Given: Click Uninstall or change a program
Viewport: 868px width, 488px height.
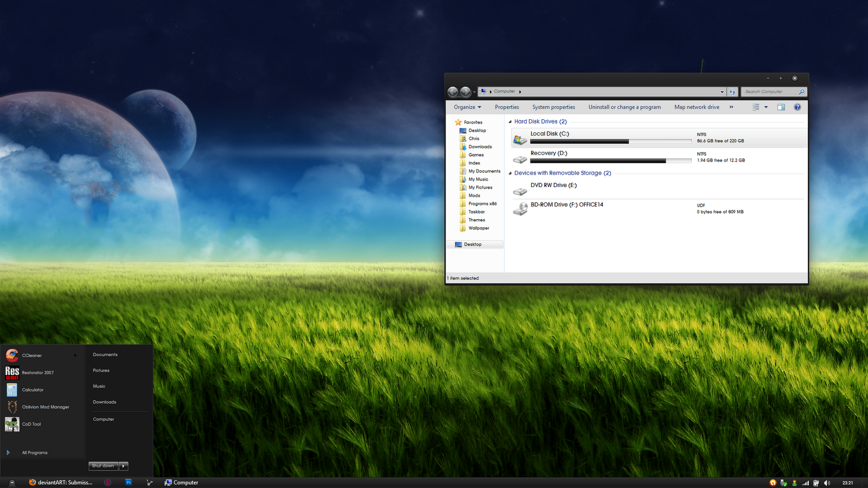Looking at the screenshot, I should coord(624,107).
